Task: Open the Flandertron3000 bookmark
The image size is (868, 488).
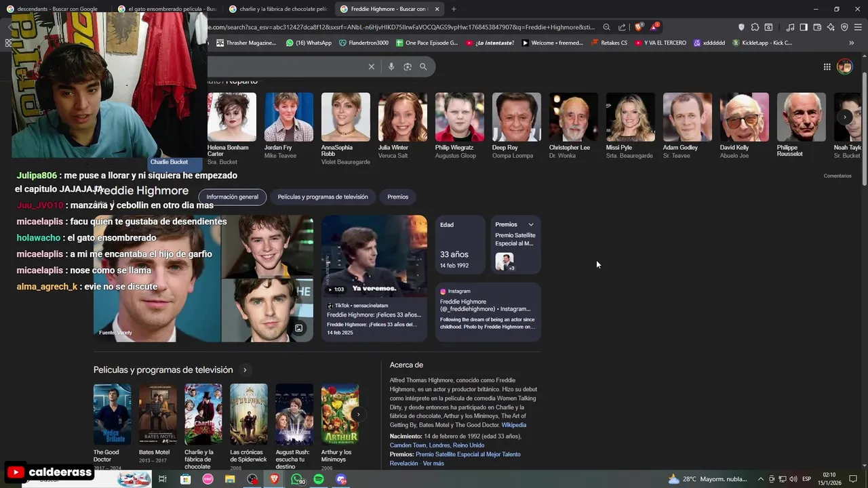Action: pos(363,43)
